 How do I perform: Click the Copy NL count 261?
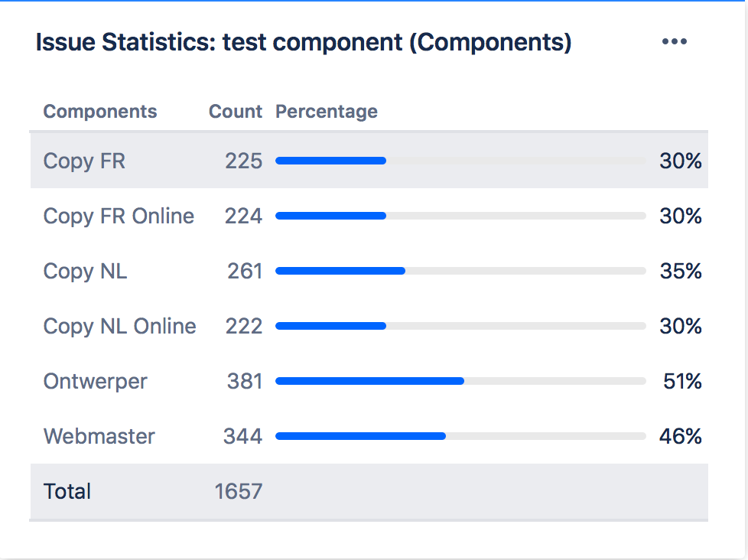245,271
